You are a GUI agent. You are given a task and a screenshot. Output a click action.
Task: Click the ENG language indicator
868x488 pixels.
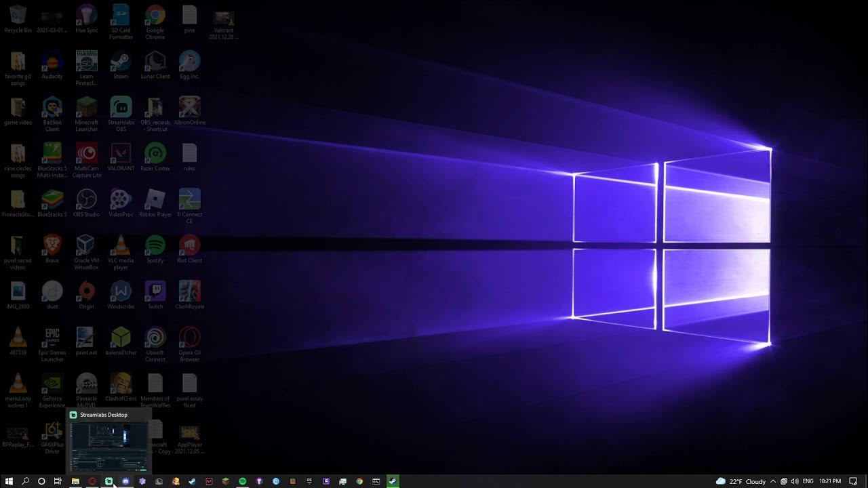(808, 481)
